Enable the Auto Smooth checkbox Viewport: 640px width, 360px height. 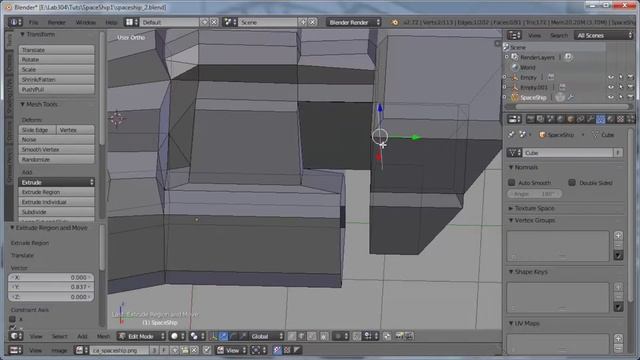(x=512, y=182)
